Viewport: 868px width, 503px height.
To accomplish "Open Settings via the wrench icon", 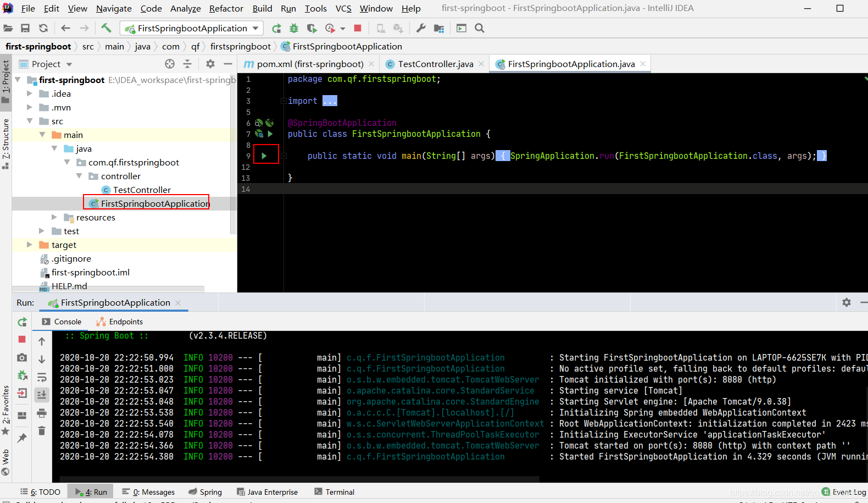I will coord(421,28).
